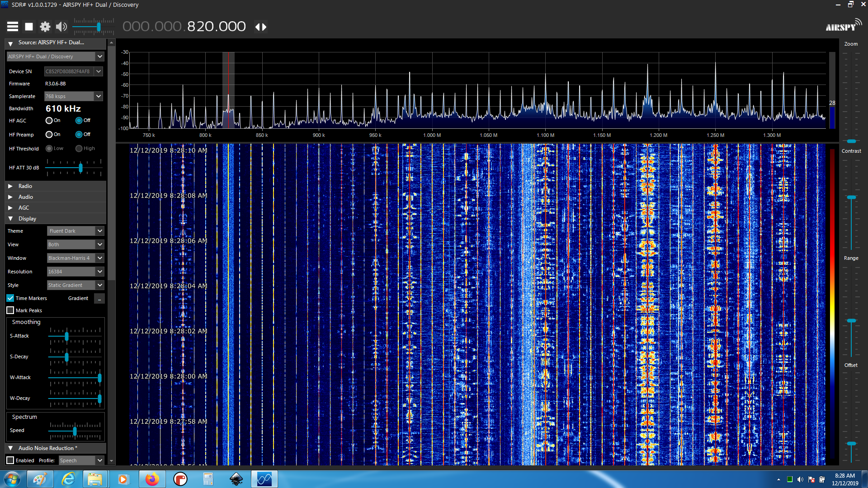Adjust the HF ATT slider
Screen dimensions: 868x488
coord(80,168)
